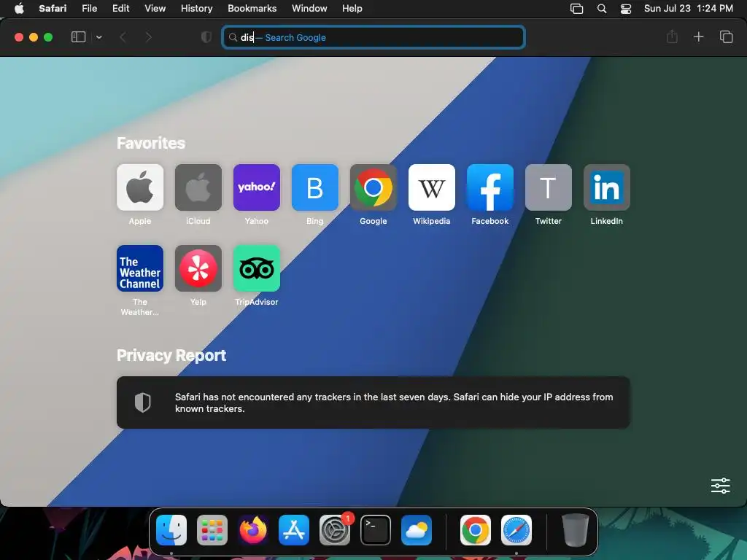Image resolution: width=747 pixels, height=560 pixels.
Task: Open the Google favorite tile
Action: (x=373, y=187)
